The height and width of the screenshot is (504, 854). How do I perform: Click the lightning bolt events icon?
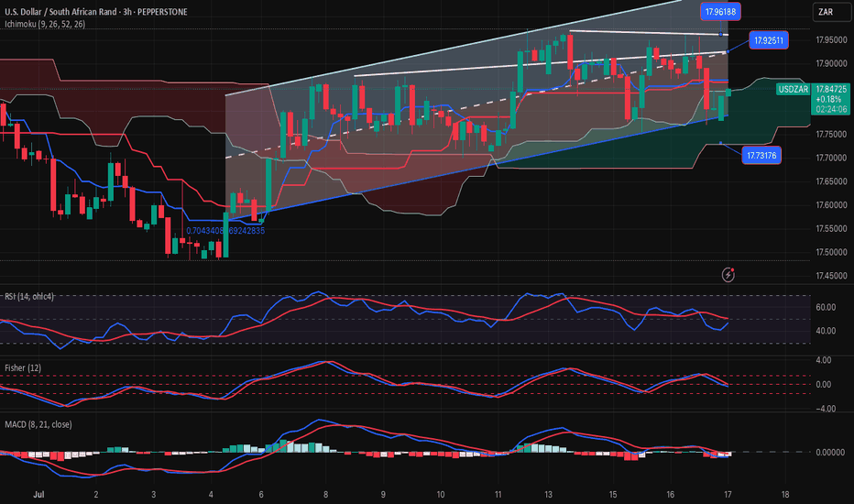728,275
